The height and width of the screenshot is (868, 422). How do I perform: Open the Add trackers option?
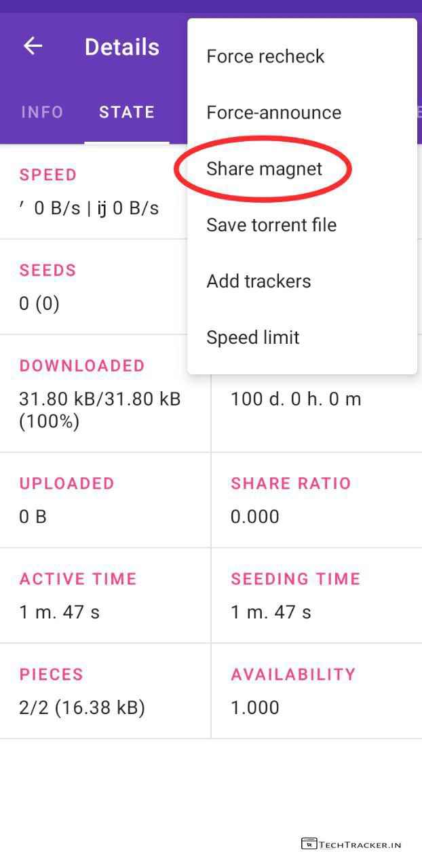[x=258, y=281]
